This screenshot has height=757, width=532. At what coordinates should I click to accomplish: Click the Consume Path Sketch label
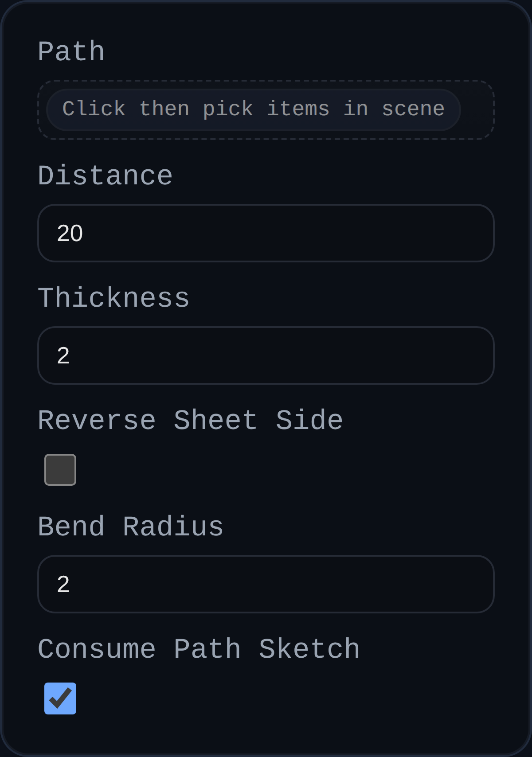tap(199, 649)
